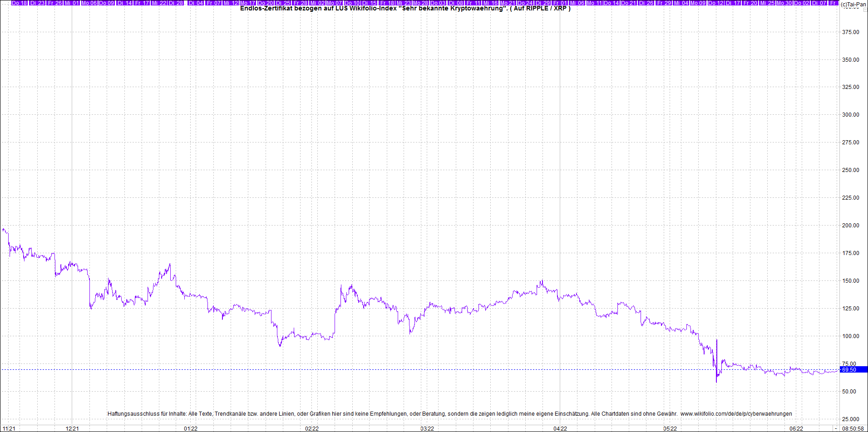Click the Haftungsausschluss disclaimer text
Viewport: 868px width, 432px height.
pos(393,414)
